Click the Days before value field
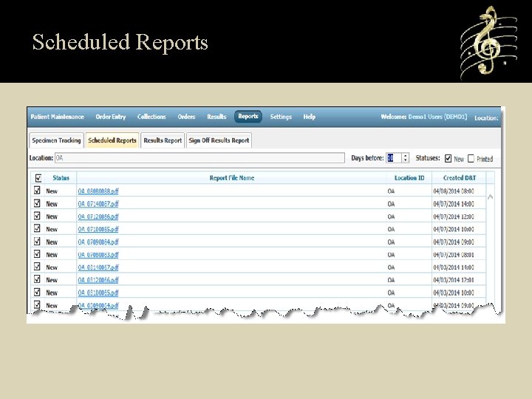The height and width of the screenshot is (399, 532). point(394,158)
